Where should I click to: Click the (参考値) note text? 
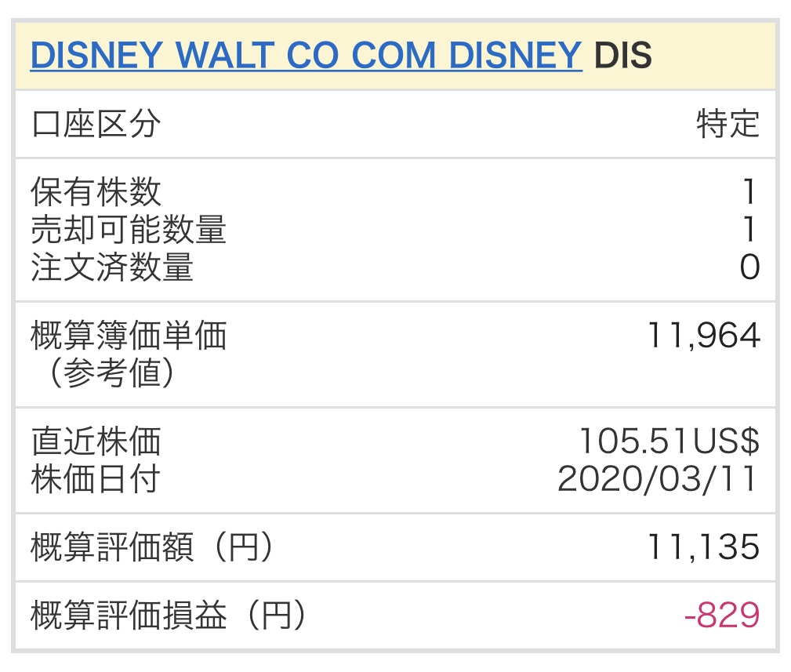coord(112,372)
